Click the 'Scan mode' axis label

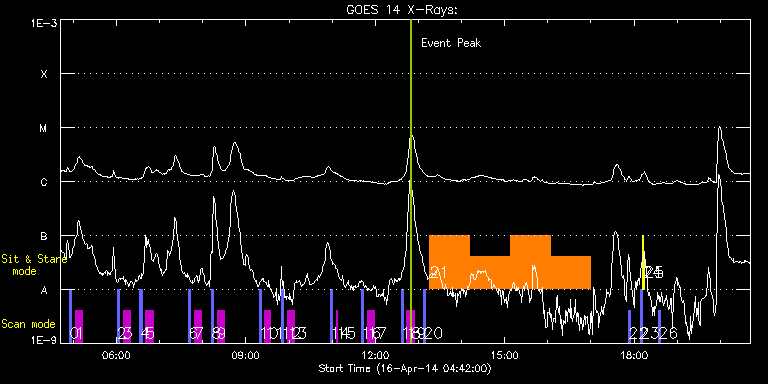pos(28,324)
